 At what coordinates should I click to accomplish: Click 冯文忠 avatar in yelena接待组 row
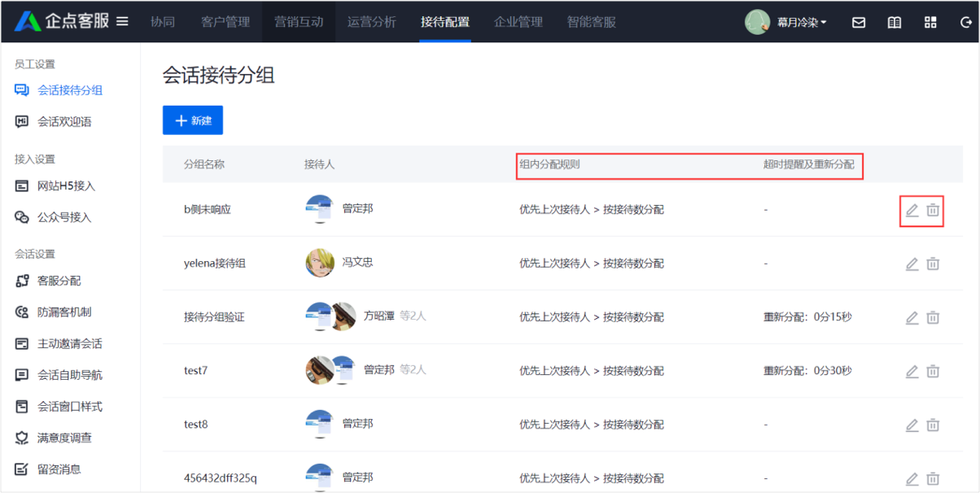click(320, 263)
